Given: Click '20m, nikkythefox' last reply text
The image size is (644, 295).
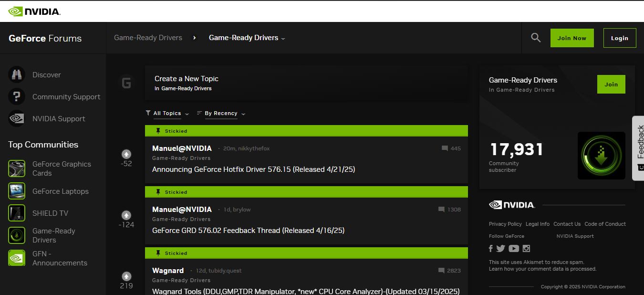Looking at the screenshot, I should click(246, 148).
